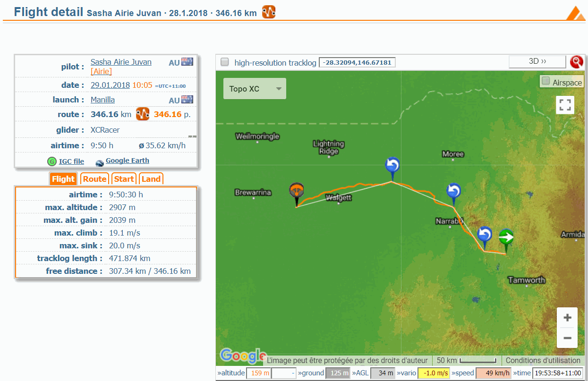Open the 3D view button
Viewport: 588px width, 381px height.
point(537,62)
